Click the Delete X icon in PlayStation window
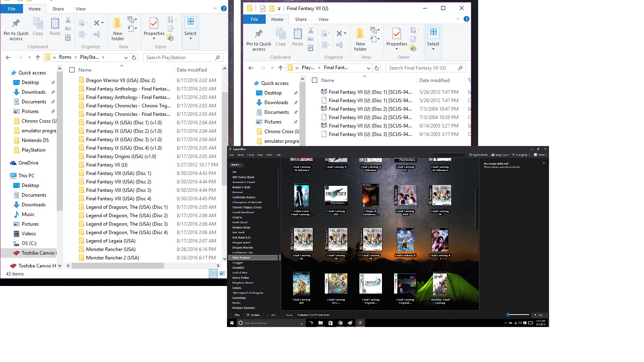Viewport: 644px width, 362px height. click(x=97, y=23)
